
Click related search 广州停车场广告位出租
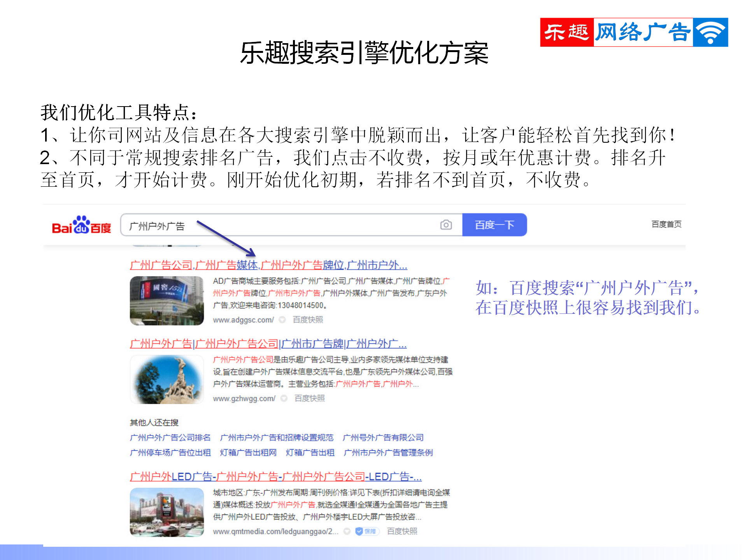coord(170,453)
